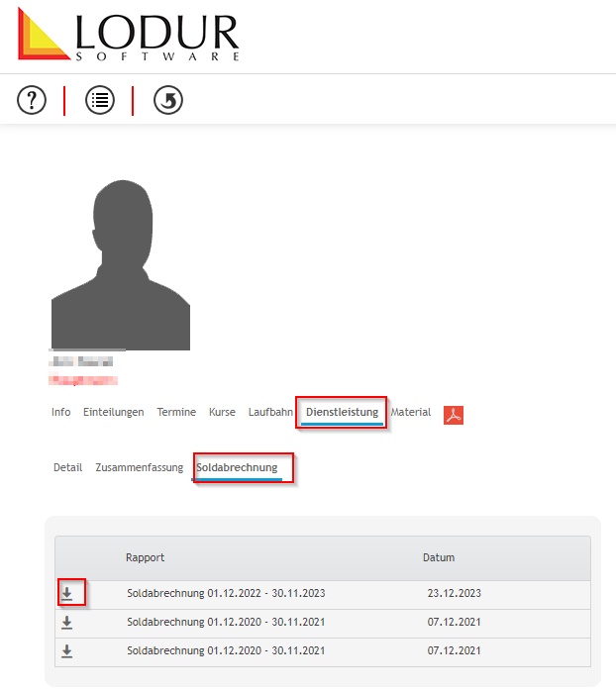This screenshot has width=616, height=691.
Task: Open the Detail sub-tab
Action: pyautogui.click(x=67, y=467)
